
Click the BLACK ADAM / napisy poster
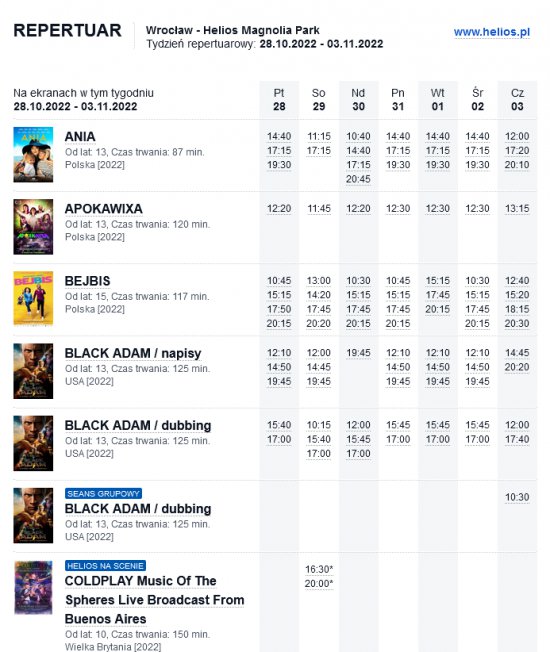click(x=33, y=371)
